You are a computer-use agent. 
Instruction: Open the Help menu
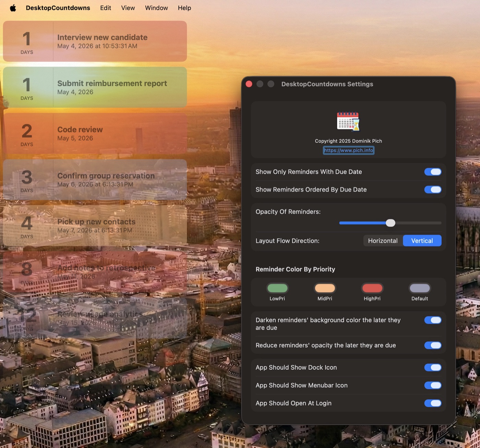pyautogui.click(x=184, y=8)
